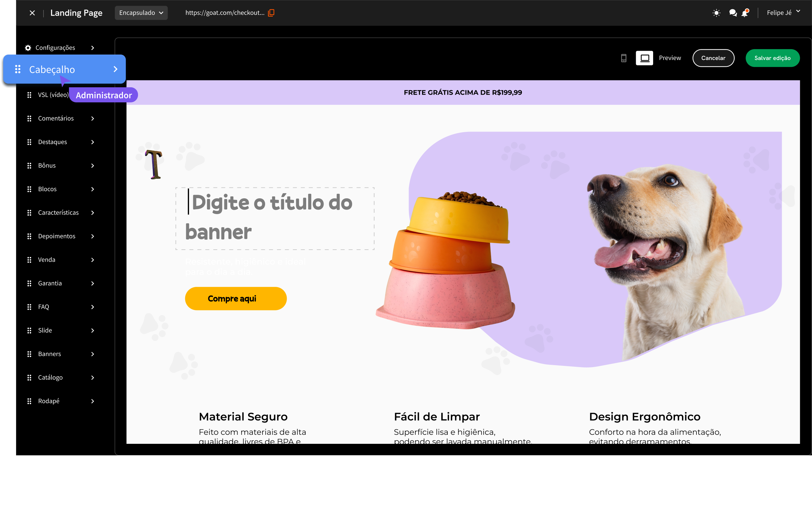
Task: Expand the Destaques chevron
Action: 92,142
